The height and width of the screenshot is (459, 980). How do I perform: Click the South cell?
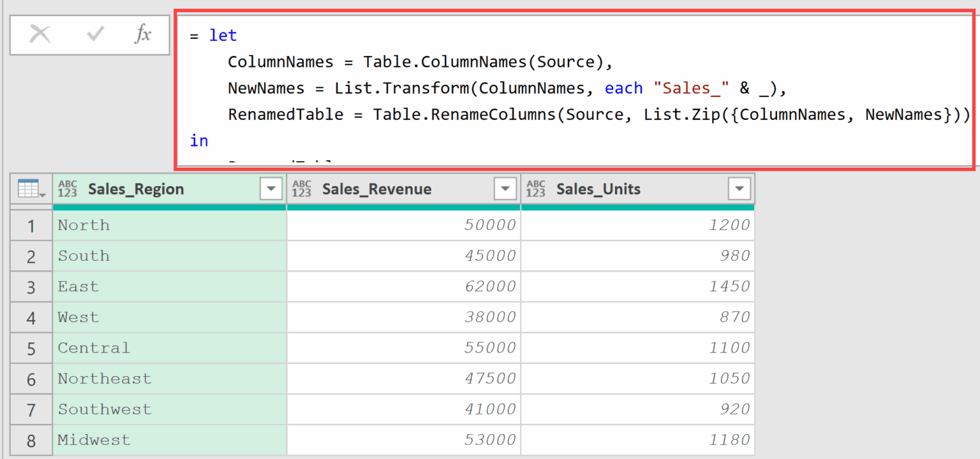point(170,256)
